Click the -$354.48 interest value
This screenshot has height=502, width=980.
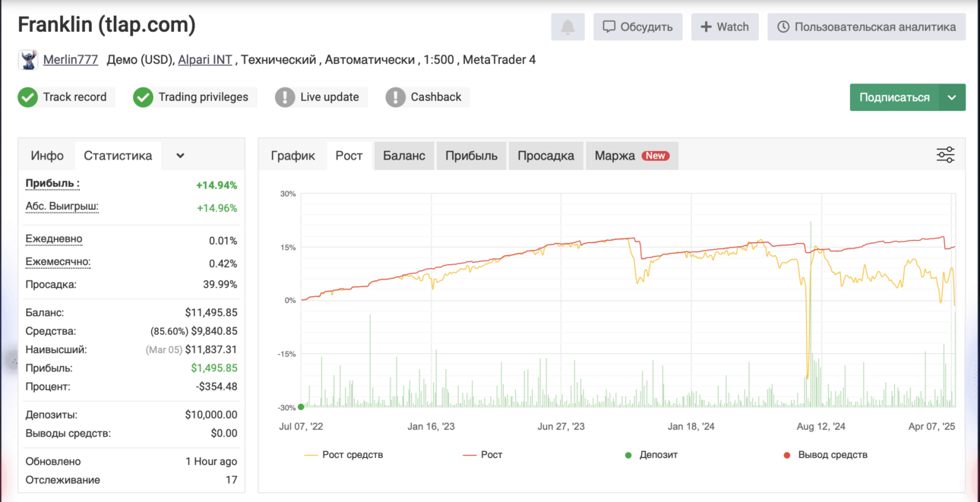[217, 387]
